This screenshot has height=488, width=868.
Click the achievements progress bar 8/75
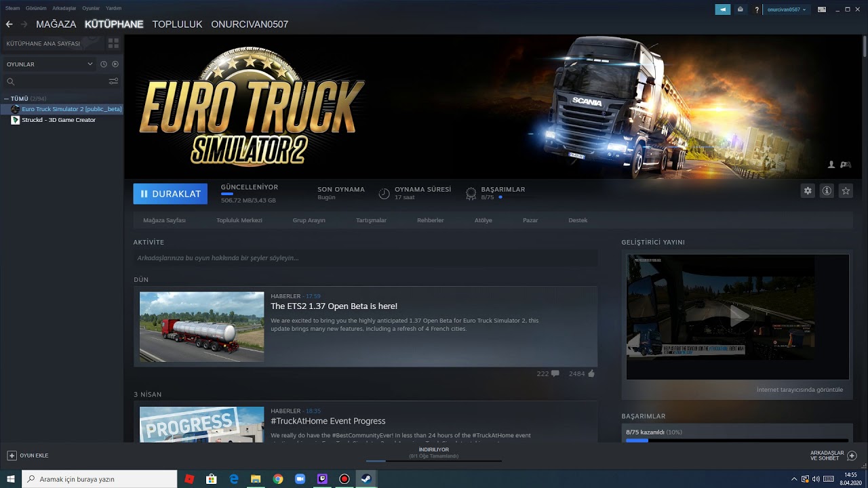736,440
